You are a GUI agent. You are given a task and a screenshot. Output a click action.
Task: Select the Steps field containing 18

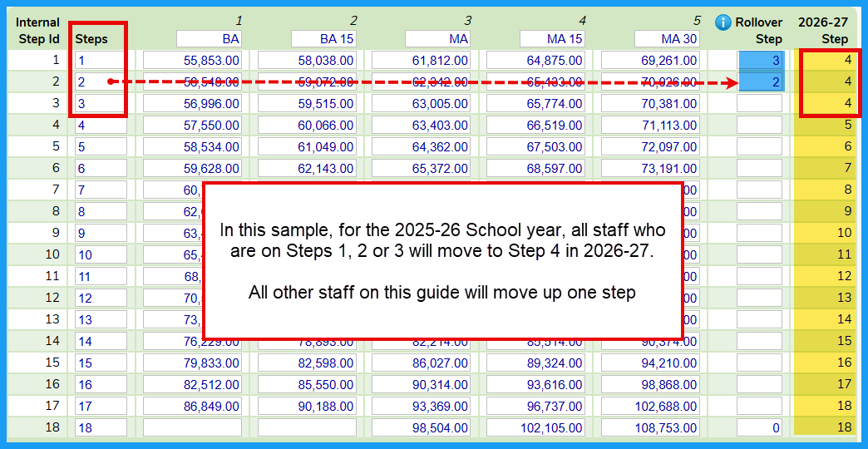click(x=101, y=427)
